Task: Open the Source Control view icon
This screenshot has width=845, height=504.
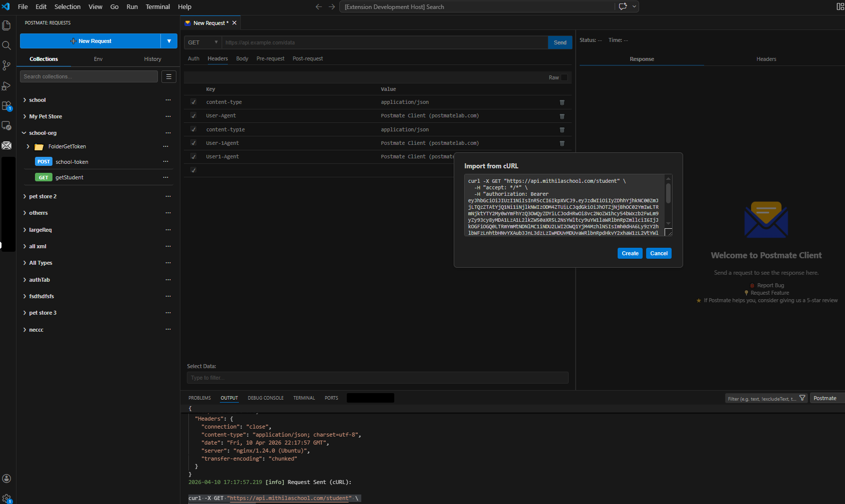Action: tap(7, 65)
